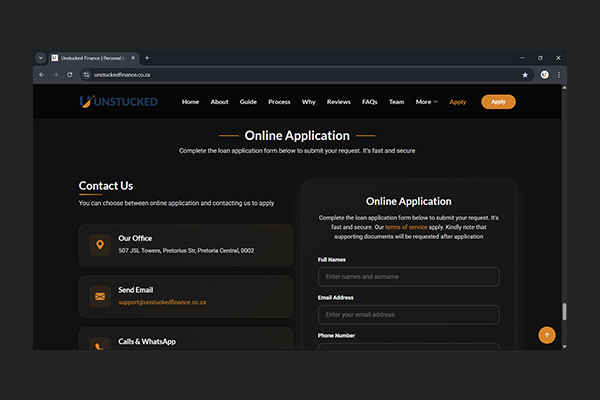The height and width of the screenshot is (400, 600).
Task: Click the '507 JSL Towers' address text
Action: tap(186, 251)
